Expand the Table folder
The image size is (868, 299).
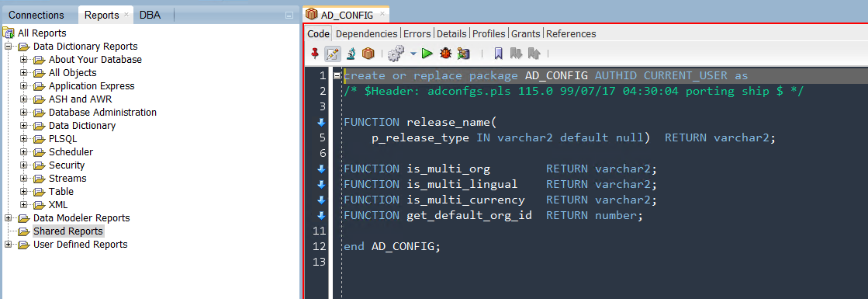[23, 191]
